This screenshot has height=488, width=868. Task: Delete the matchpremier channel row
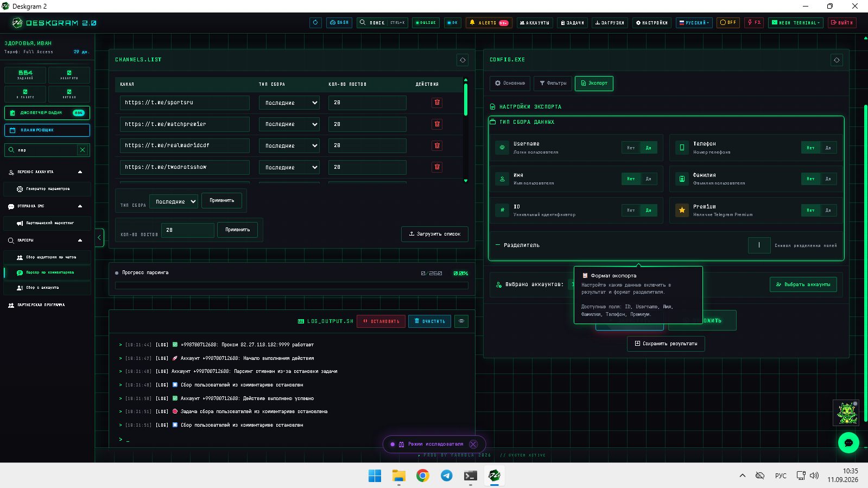point(437,124)
